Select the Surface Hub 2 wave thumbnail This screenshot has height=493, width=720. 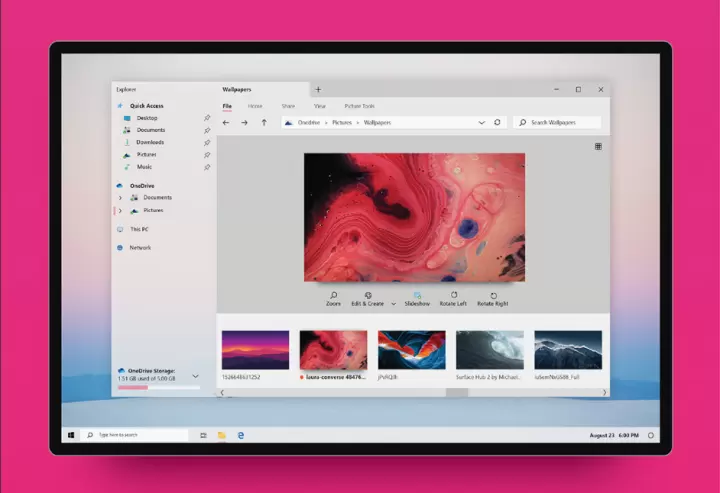click(x=489, y=350)
